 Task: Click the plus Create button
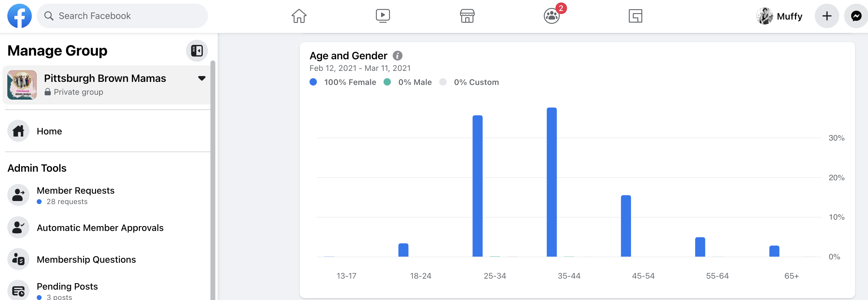[826, 16]
